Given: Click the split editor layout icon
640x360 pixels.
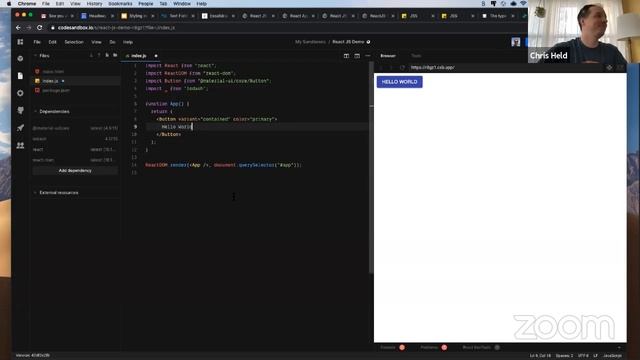Looking at the screenshot, I should pyautogui.click(x=346, y=56).
